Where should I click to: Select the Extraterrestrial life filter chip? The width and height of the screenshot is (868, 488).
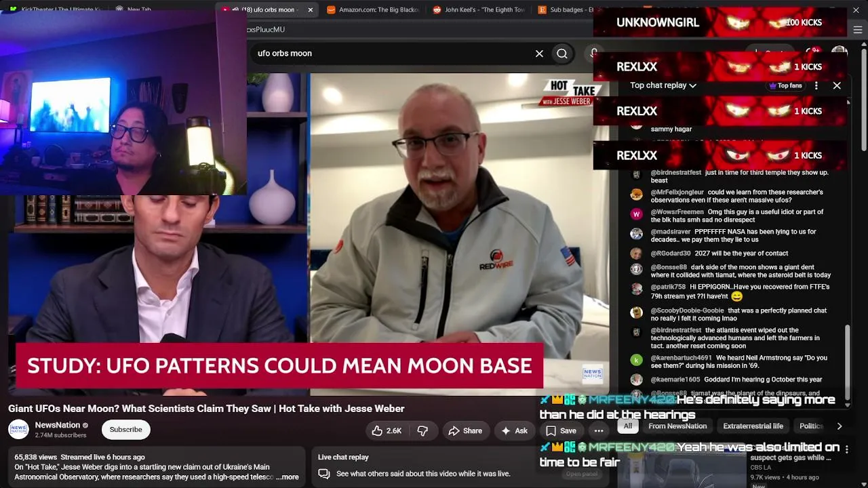753,426
